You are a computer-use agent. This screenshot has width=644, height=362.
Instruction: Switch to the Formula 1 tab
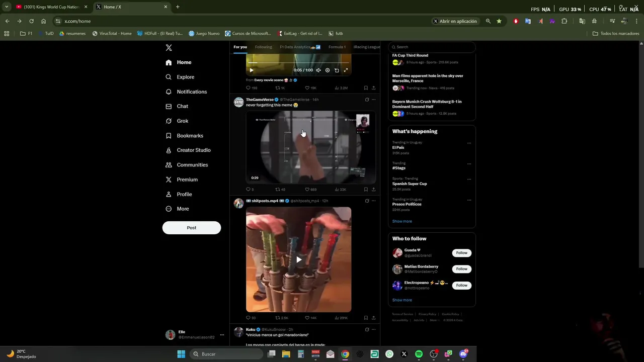click(x=337, y=47)
